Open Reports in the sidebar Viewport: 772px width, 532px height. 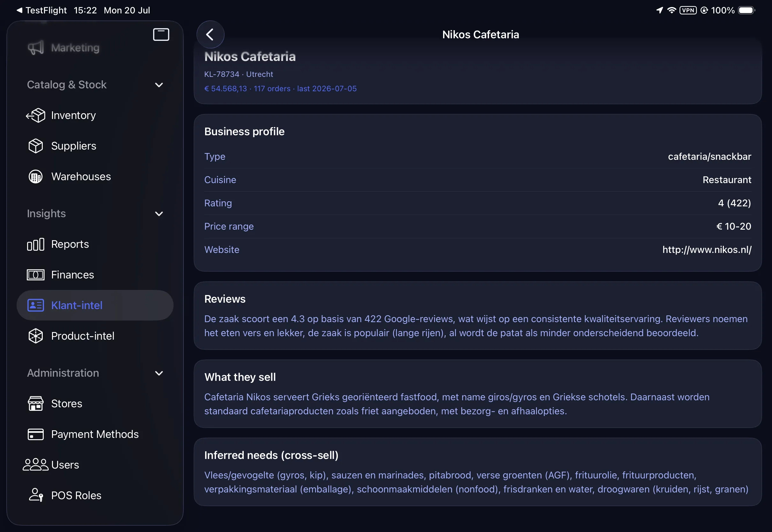click(95, 244)
